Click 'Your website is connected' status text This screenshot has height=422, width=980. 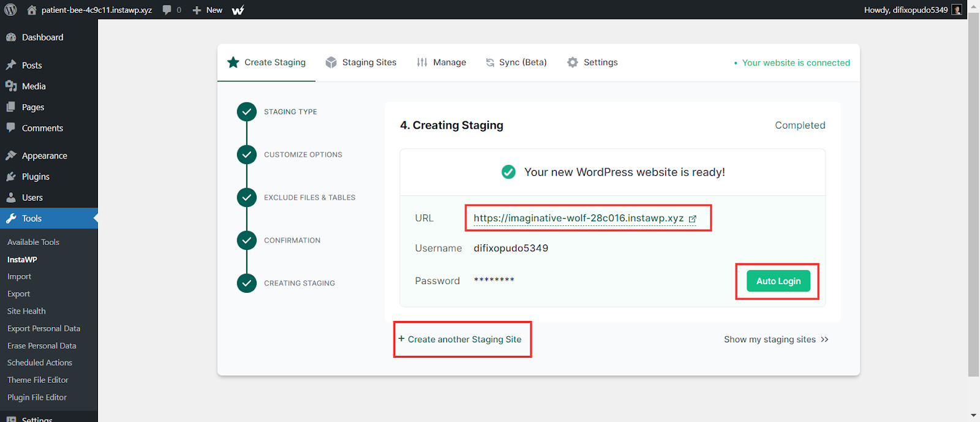pyautogui.click(x=796, y=62)
